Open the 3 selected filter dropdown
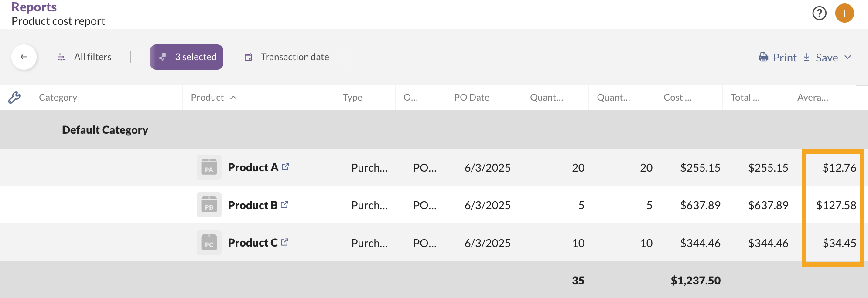 pos(187,57)
